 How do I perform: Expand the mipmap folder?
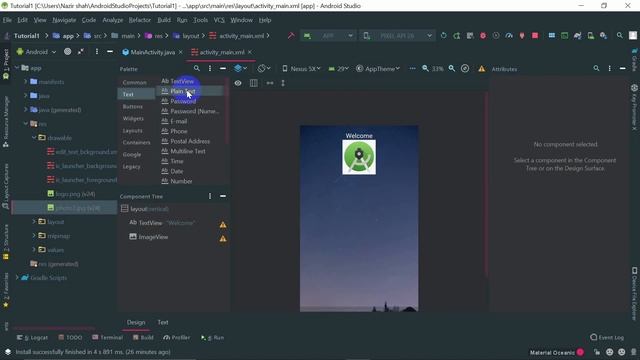coord(34,236)
